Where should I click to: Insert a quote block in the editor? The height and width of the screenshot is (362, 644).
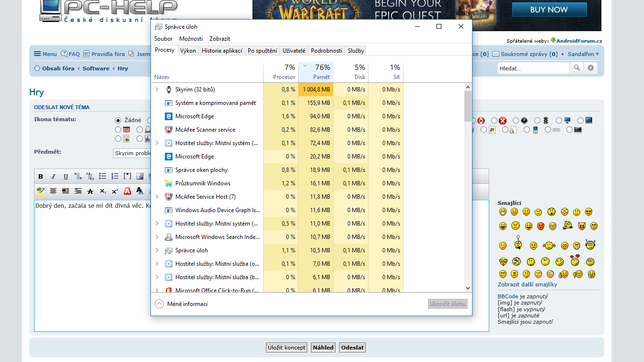[x=78, y=177]
